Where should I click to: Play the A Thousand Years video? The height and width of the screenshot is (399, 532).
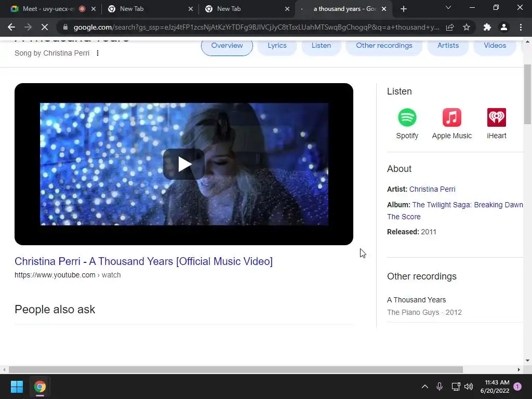(x=184, y=164)
